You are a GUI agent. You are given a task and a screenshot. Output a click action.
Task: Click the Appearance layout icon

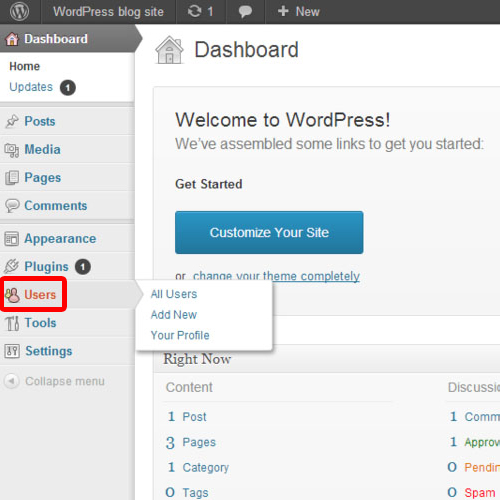[12, 239]
